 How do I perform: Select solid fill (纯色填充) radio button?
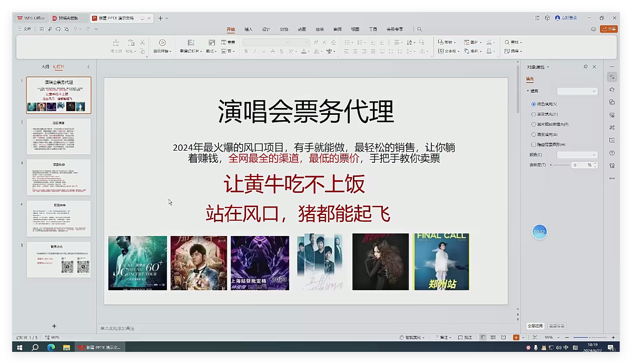[534, 104]
